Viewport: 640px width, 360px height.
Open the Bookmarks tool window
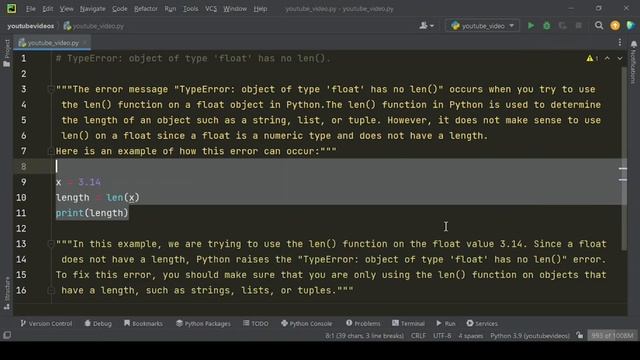pos(143,323)
